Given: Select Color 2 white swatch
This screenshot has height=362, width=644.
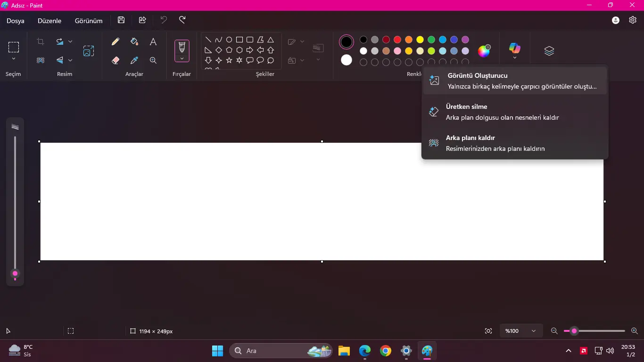Looking at the screenshot, I should click(347, 60).
